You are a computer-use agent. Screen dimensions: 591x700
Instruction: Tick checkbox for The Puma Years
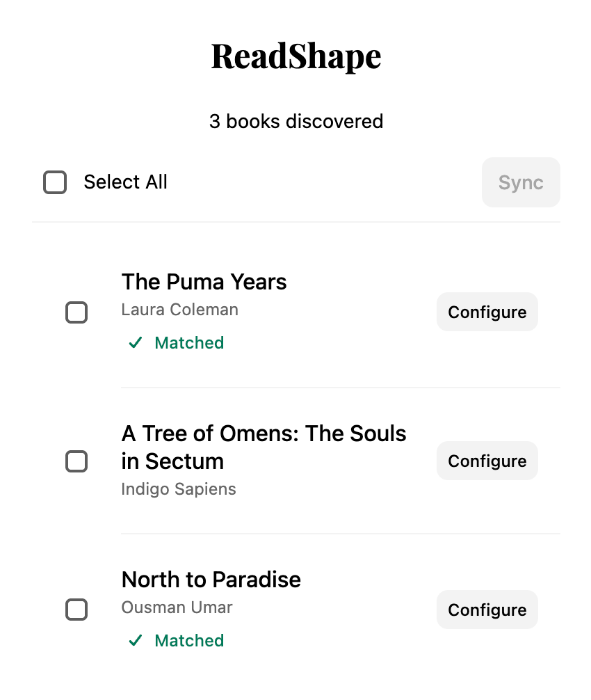tap(76, 312)
